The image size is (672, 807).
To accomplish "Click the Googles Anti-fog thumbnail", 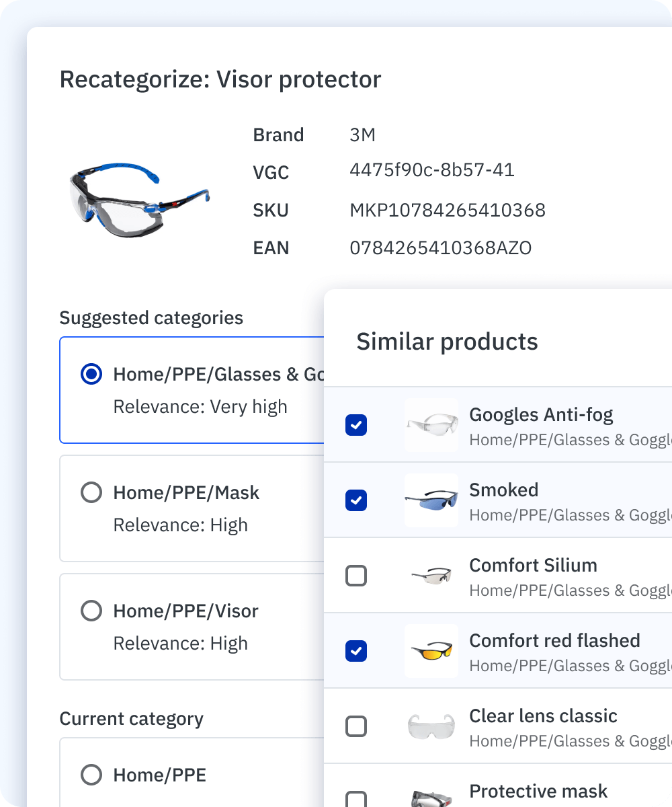I will pos(431,425).
